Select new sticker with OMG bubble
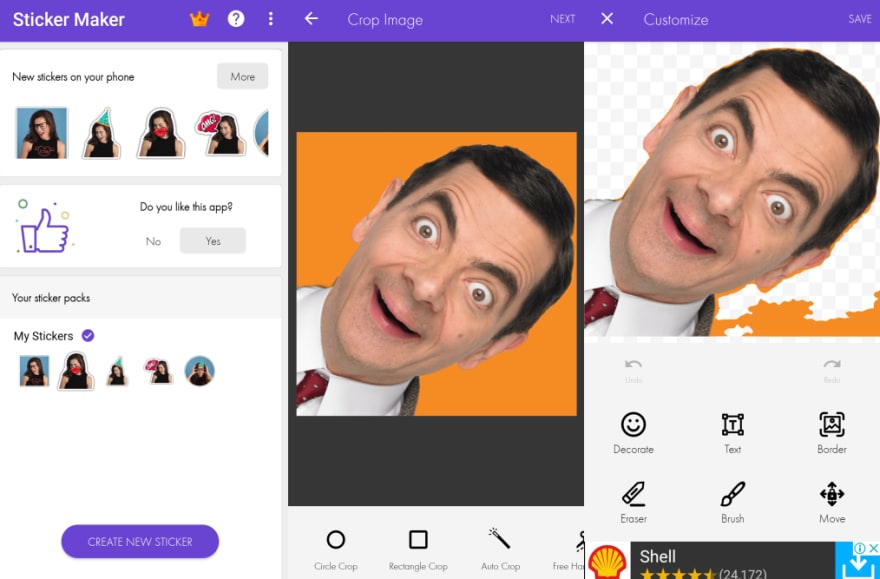 (221, 133)
